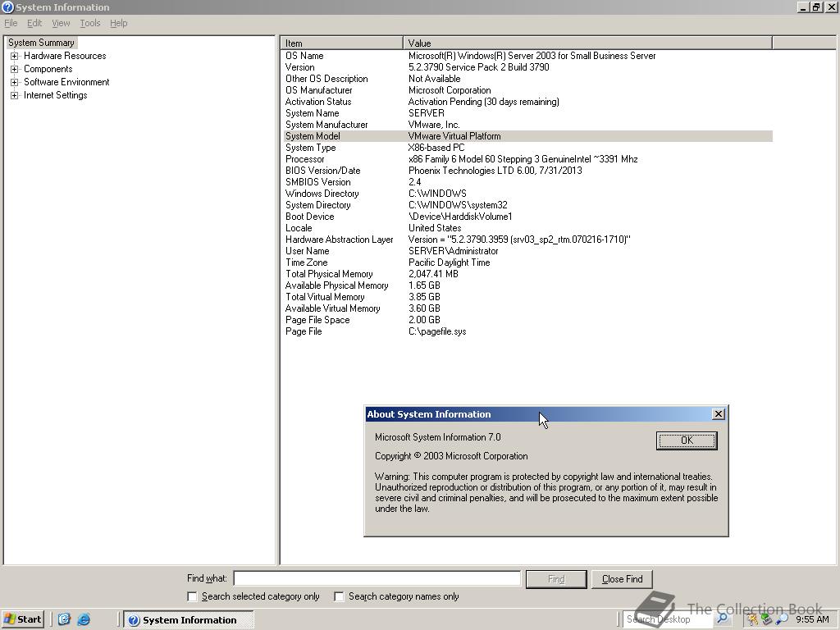Select the Activation Status row
The width and height of the screenshot is (840, 630).
tap(527, 102)
